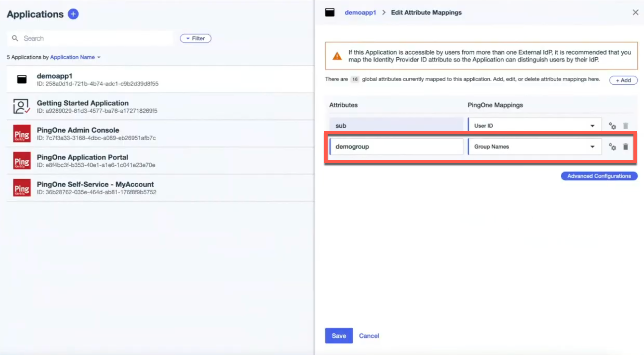This screenshot has height=355, width=644.
Task: Expand the Group Names mapping dropdown
Action: coord(592,147)
